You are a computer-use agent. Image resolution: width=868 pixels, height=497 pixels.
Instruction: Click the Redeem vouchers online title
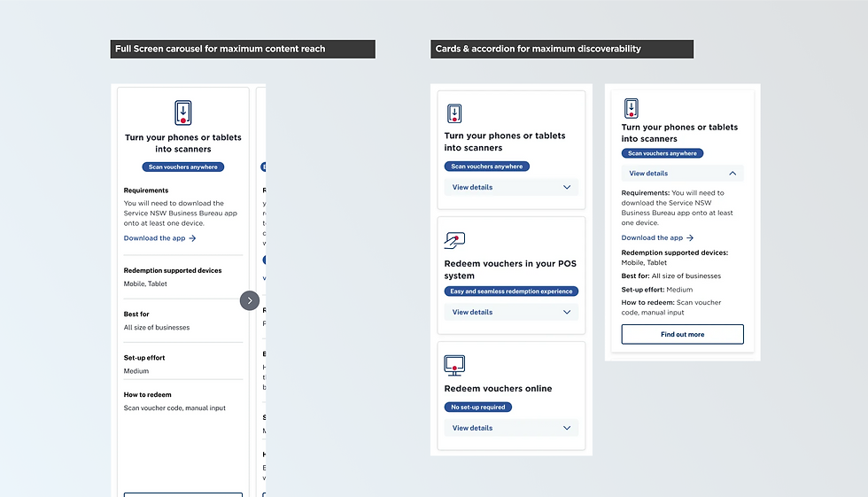[498, 389]
